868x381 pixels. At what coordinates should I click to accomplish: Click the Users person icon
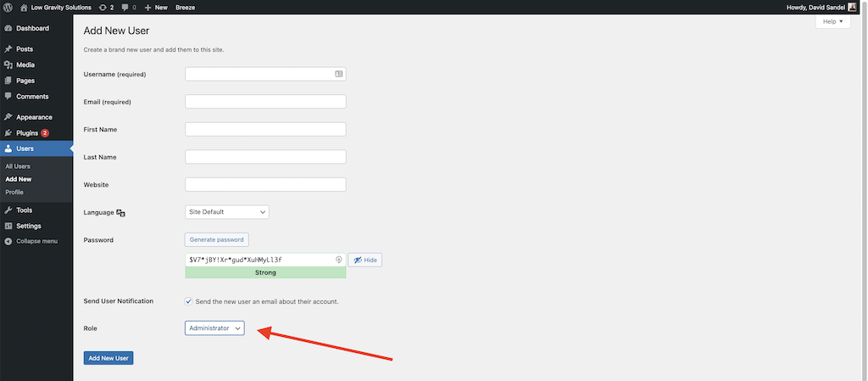tap(8, 148)
